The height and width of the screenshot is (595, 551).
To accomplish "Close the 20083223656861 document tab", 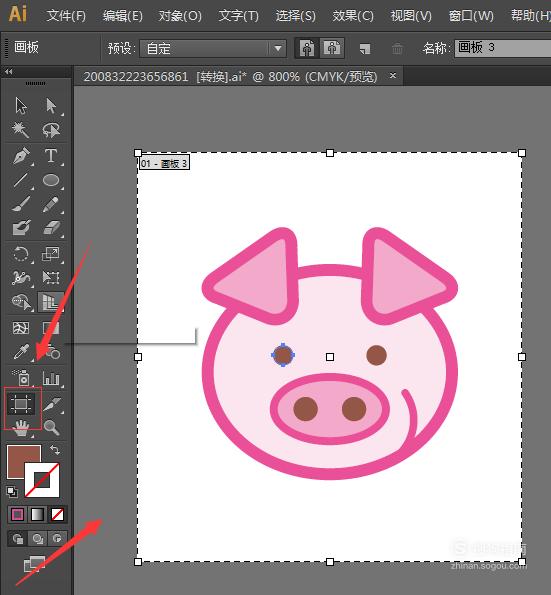I will click(x=393, y=76).
